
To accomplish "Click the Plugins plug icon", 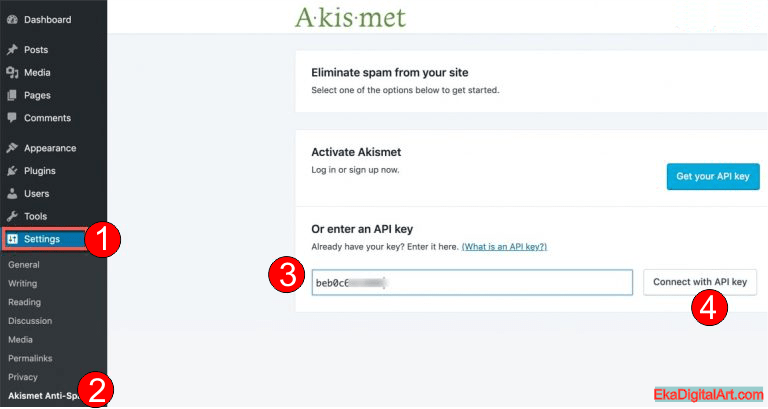I will coord(12,171).
